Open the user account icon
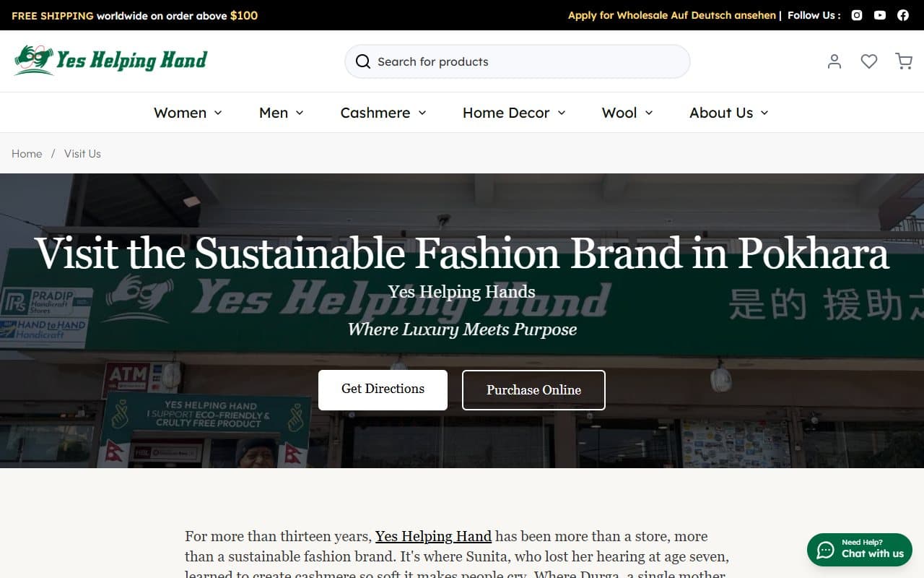This screenshot has height=578, width=924. [x=834, y=61]
